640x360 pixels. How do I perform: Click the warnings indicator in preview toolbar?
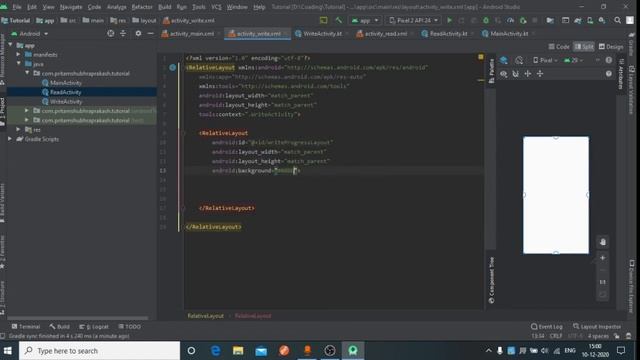[609, 60]
